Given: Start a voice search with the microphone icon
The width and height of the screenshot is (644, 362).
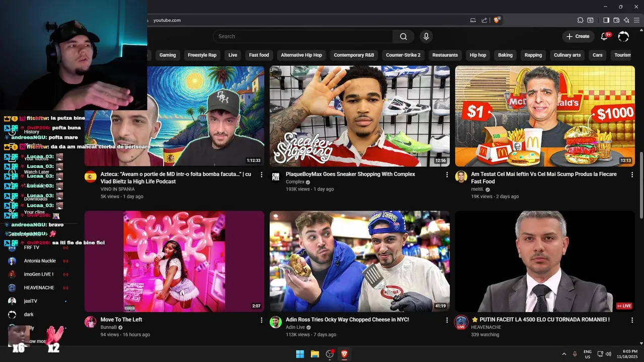Looking at the screenshot, I should (x=426, y=36).
